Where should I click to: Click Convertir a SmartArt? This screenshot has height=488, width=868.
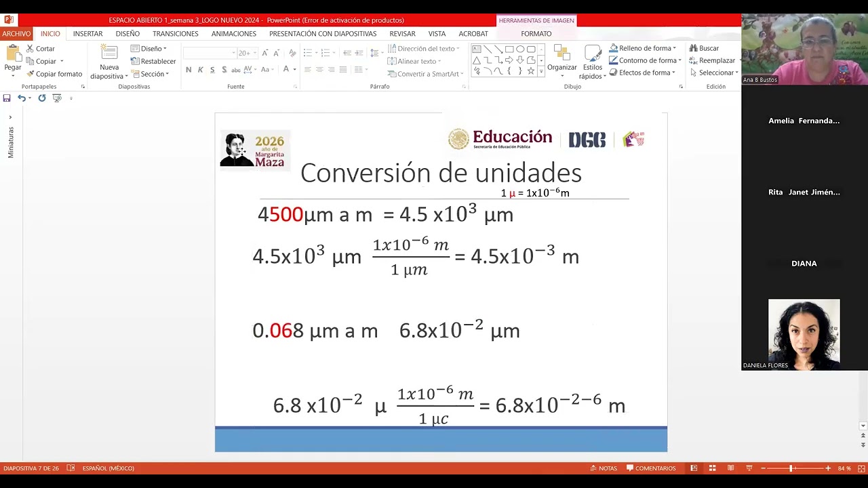tap(425, 74)
